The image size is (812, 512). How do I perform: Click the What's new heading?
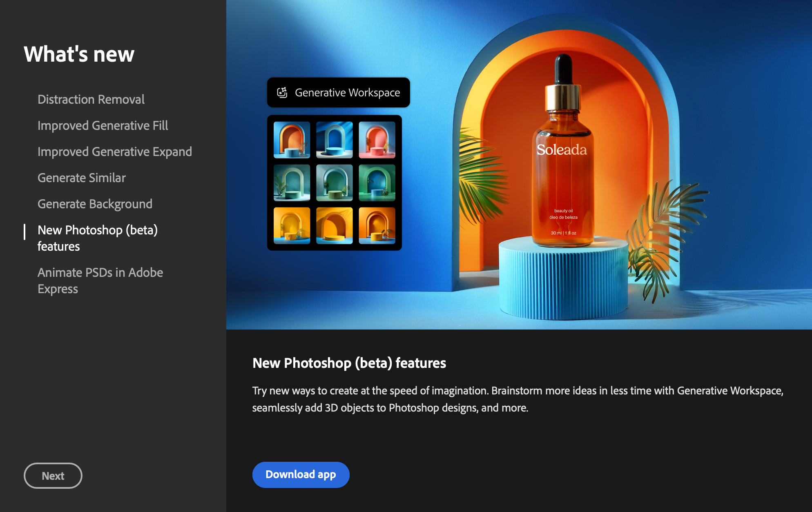pyautogui.click(x=79, y=54)
